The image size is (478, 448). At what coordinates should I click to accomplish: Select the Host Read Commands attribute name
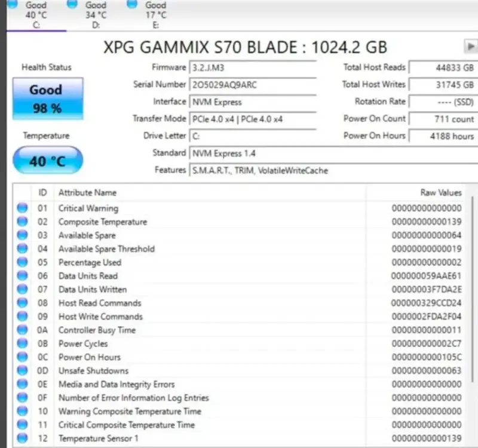[x=100, y=303]
